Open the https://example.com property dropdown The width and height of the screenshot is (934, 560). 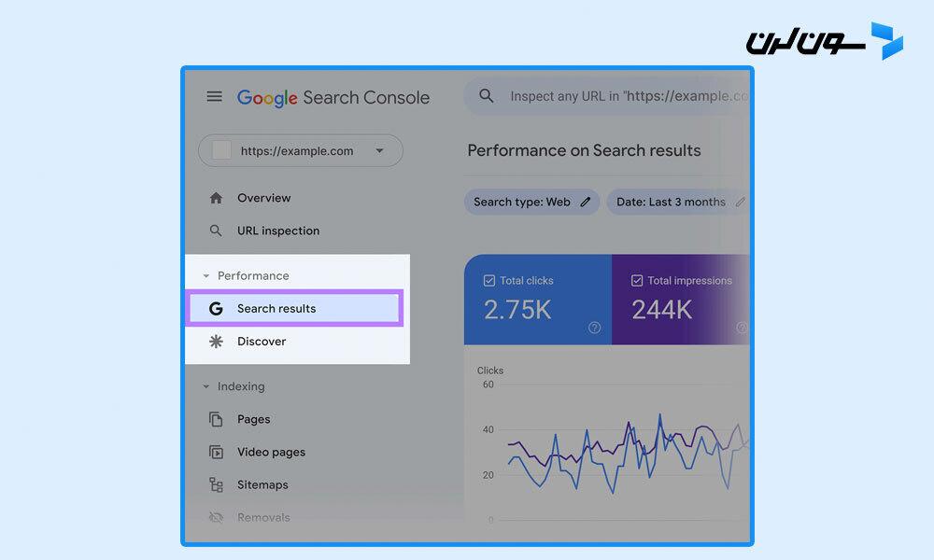point(300,150)
